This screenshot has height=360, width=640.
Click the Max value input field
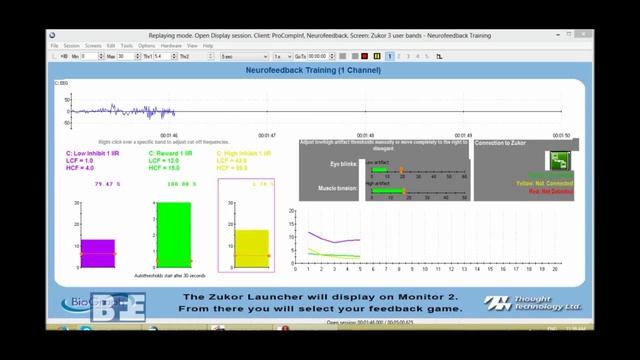click(125, 56)
